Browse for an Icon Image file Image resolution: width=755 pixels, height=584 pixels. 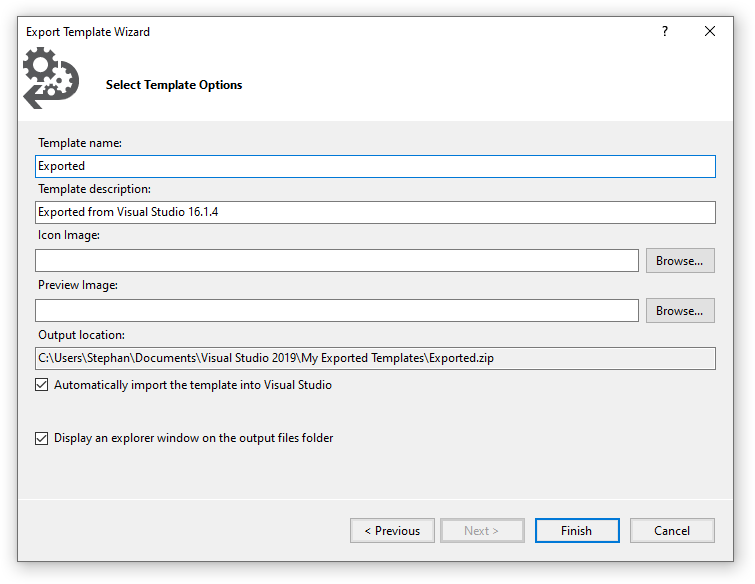coord(680,260)
